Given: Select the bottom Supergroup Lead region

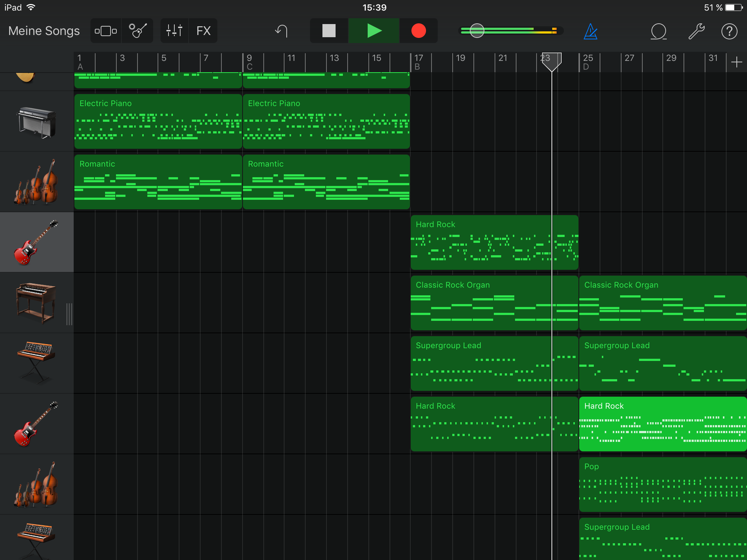Looking at the screenshot, I should pos(663,539).
